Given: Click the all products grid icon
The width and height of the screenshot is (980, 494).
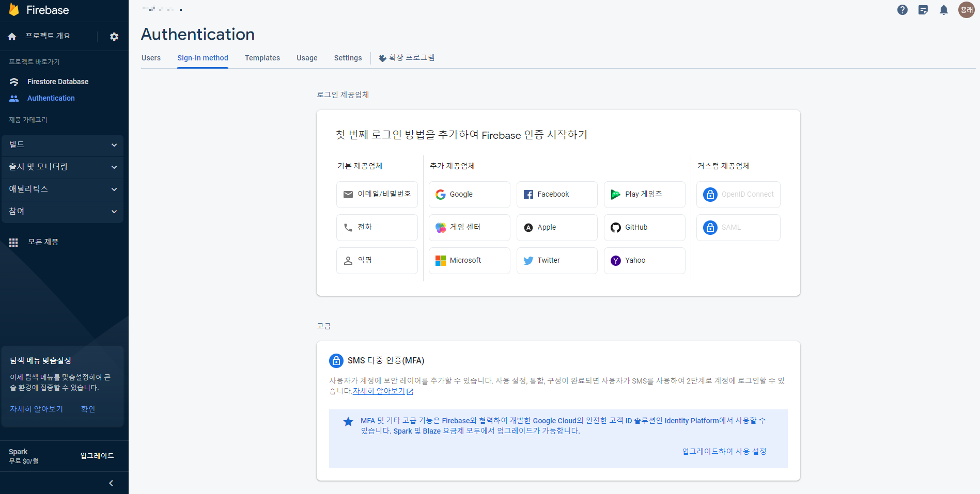Looking at the screenshot, I should [13, 242].
